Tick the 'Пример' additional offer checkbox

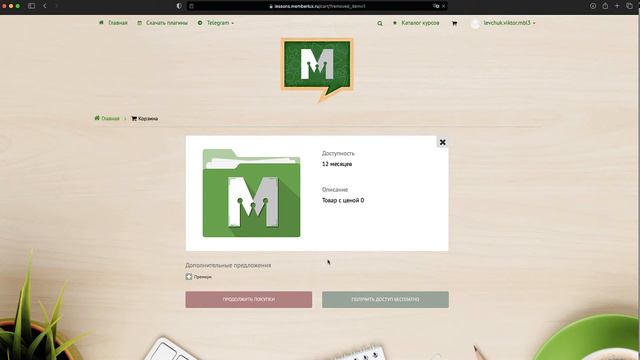pos(189,277)
